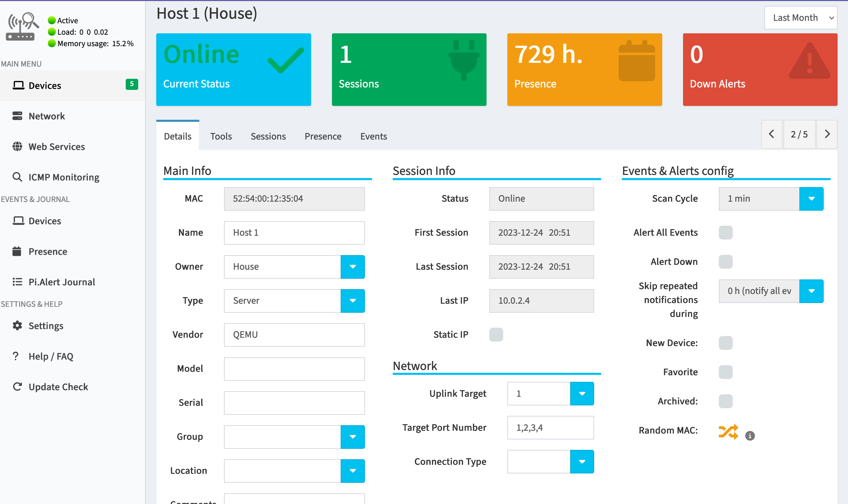
Task: Open the Owner dropdown arrow
Action: pos(352,267)
